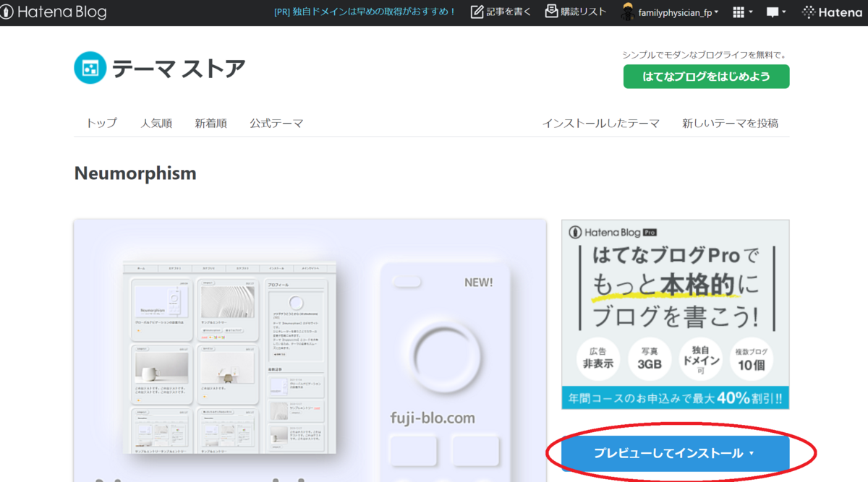Select トップ tab

click(x=101, y=123)
